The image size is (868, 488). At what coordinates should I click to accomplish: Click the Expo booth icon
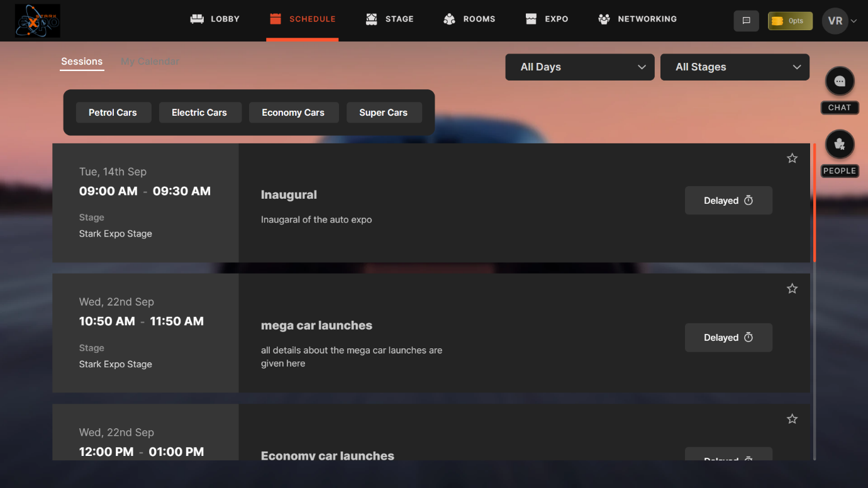(531, 19)
